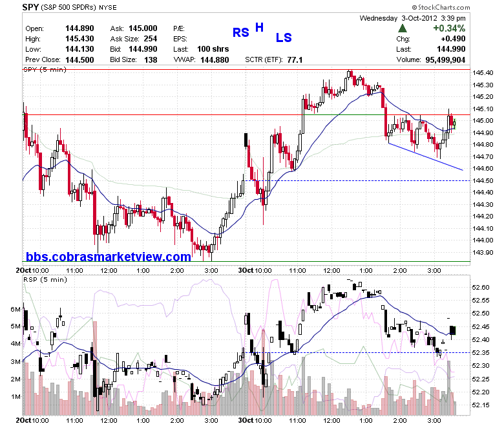Click the Ask Size value 254
This screenshot has height=426, width=504.
click(x=150, y=39)
